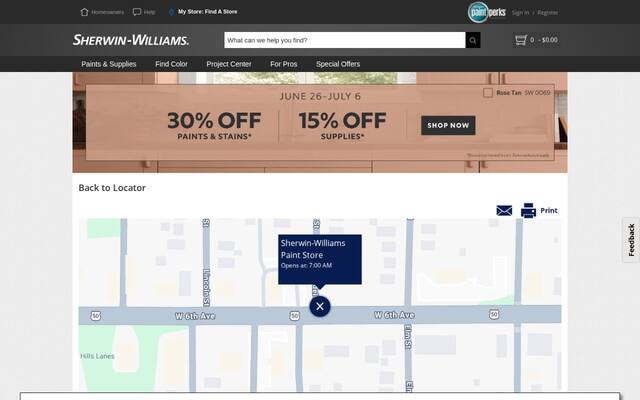The image size is (640, 400).
Task: Open Find Color menu
Action: click(171, 64)
